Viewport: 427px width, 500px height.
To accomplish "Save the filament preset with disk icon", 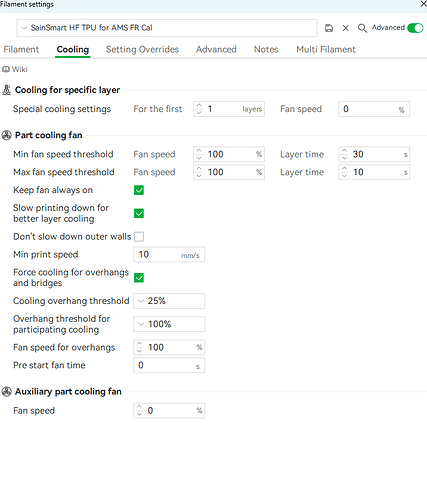I will coord(329,28).
